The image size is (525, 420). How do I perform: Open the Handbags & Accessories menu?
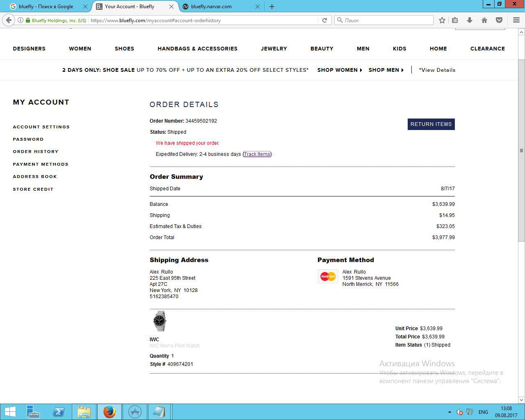pyautogui.click(x=197, y=49)
